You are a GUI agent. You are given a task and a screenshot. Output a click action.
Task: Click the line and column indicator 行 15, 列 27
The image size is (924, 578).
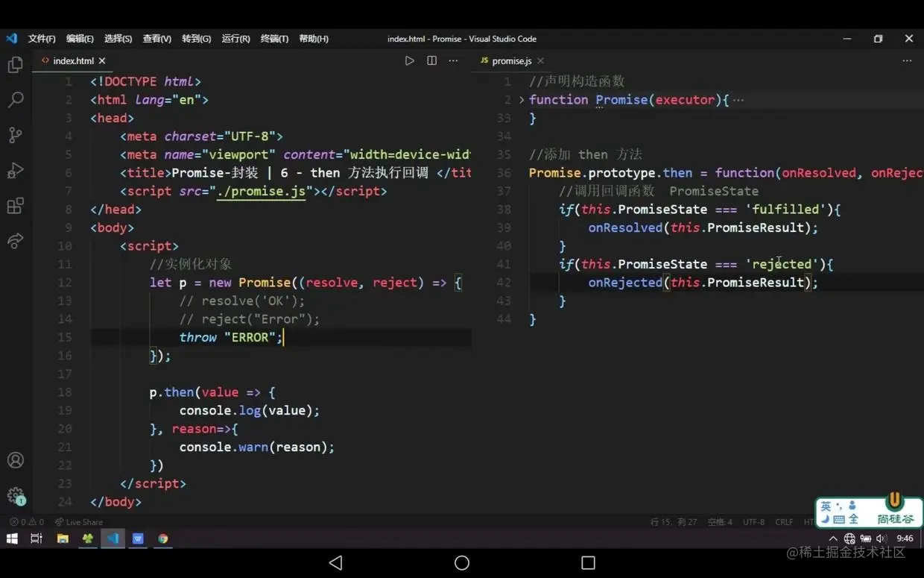[x=674, y=522]
